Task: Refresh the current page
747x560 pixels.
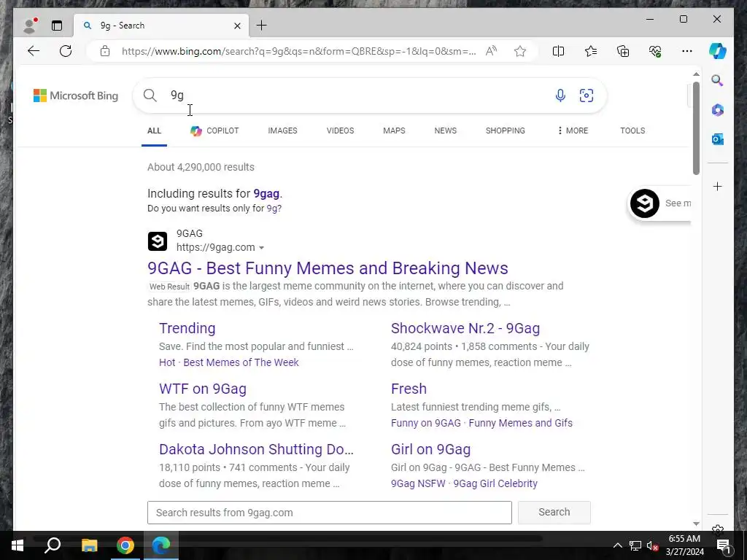Action: pos(66,51)
